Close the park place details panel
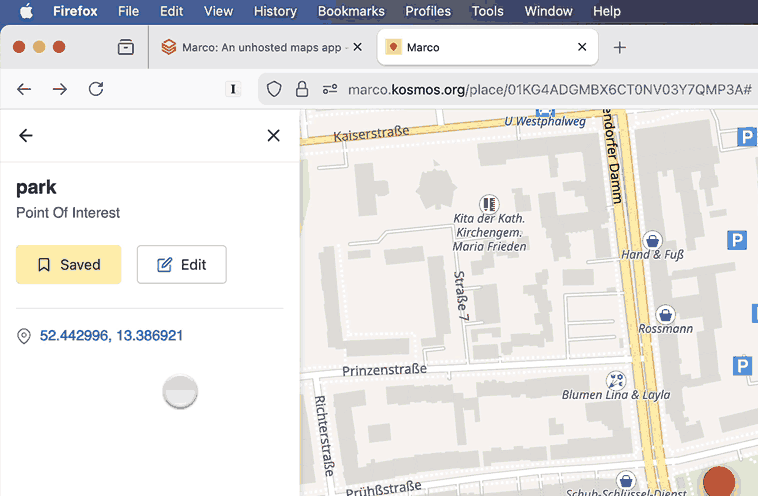 (x=273, y=136)
